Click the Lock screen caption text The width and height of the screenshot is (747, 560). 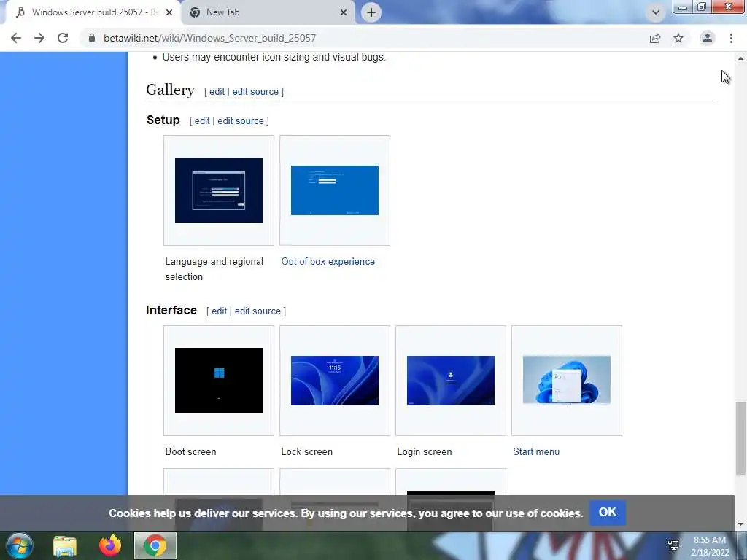pos(307,452)
